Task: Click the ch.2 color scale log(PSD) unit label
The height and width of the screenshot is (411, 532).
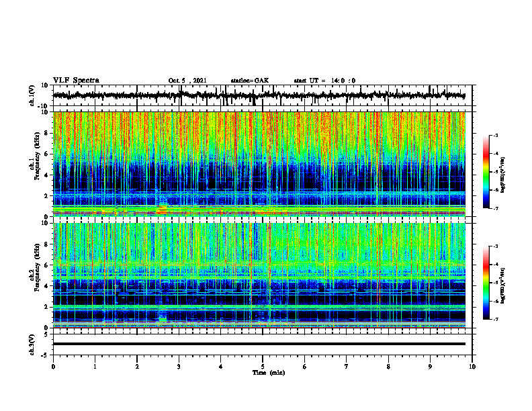Action: coord(503,285)
